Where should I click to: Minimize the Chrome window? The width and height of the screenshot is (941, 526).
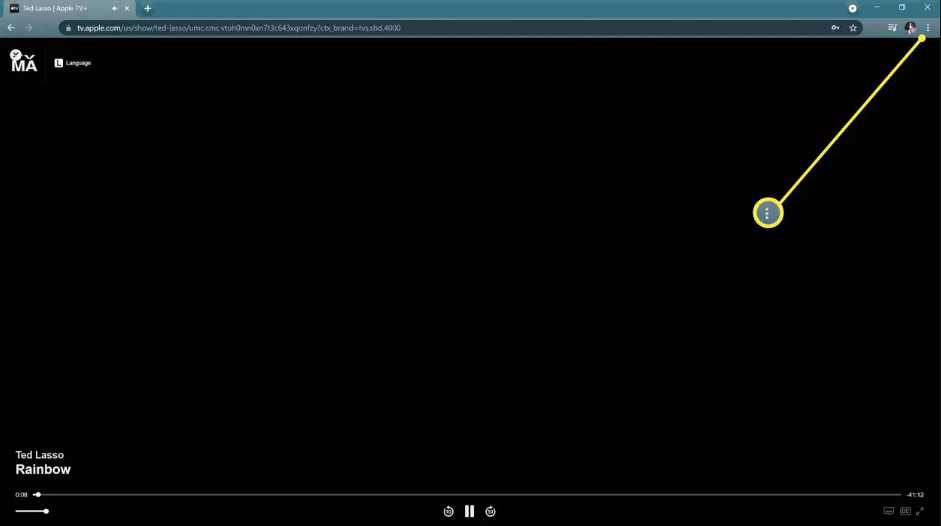click(877, 8)
